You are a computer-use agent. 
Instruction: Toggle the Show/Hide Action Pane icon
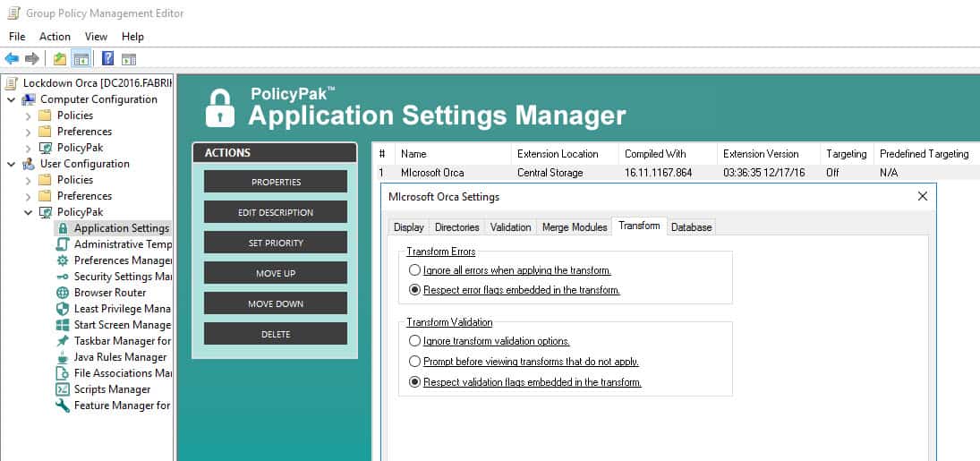point(129,59)
